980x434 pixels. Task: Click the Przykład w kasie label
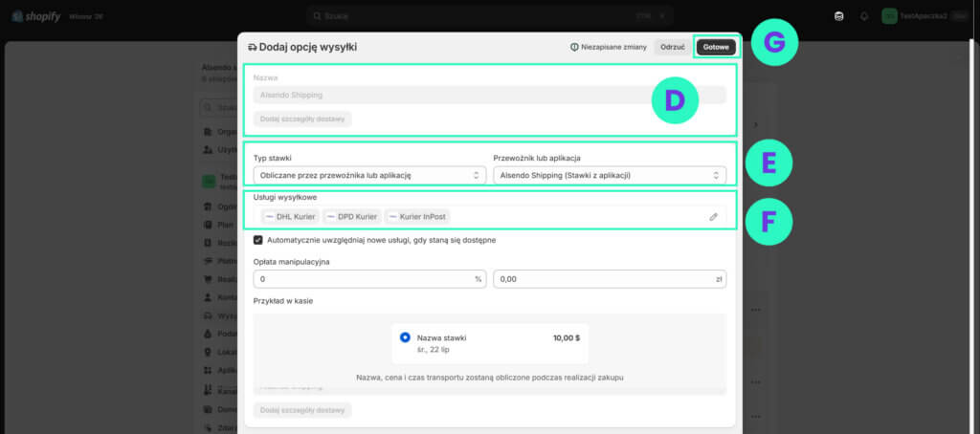click(283, 301)
